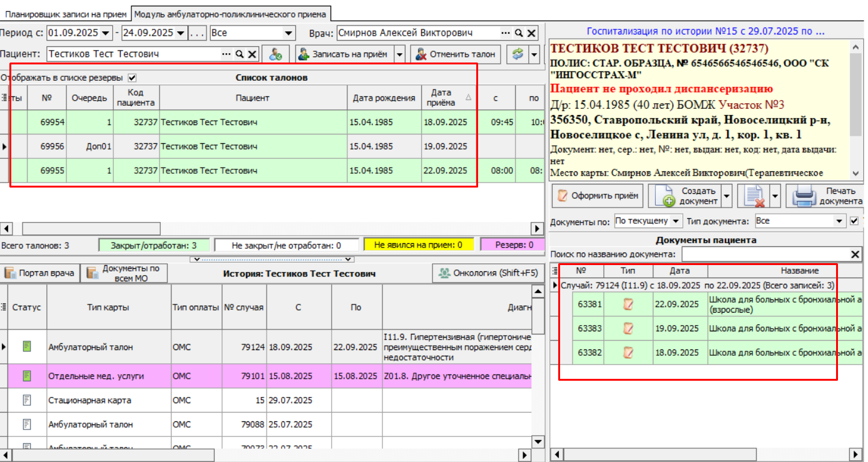Click the document type icon for record 63382
Image resolution: width=868 pixels, height=462 pixels.
(x=628, y=353)
